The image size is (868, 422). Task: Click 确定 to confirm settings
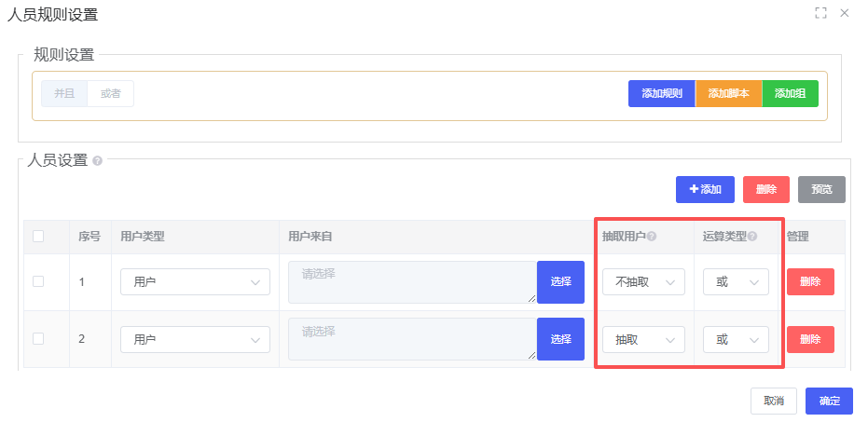(x=829, y=401)
